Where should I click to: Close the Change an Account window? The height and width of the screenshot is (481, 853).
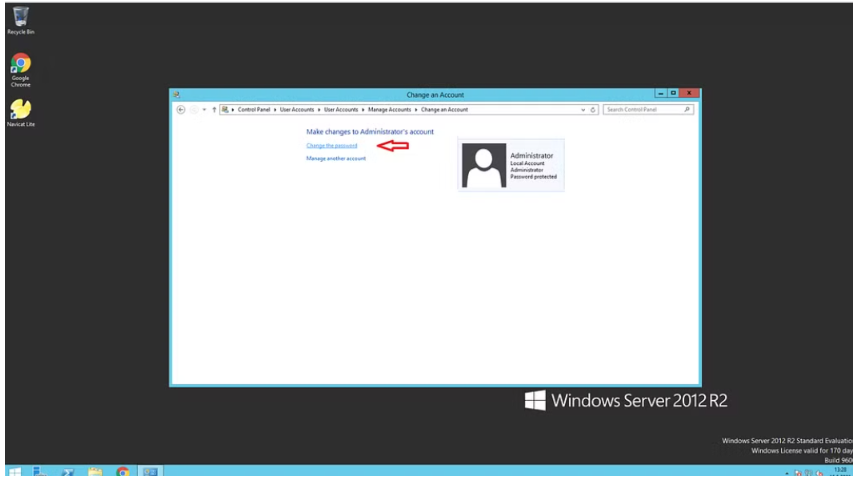689,93
